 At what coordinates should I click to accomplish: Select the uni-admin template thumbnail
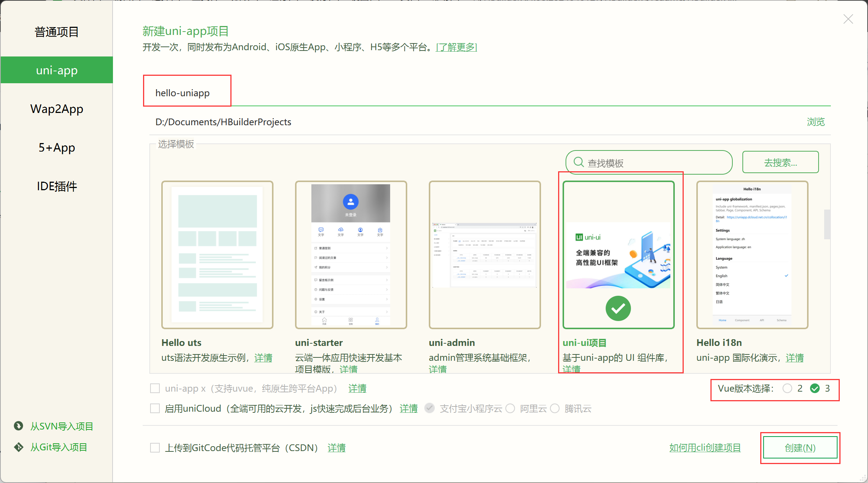point(485,255)
